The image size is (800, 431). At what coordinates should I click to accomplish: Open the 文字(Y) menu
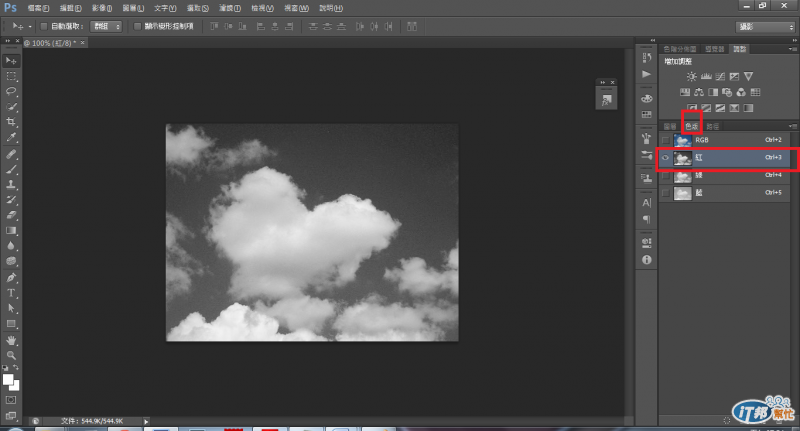tap(165, 8)
